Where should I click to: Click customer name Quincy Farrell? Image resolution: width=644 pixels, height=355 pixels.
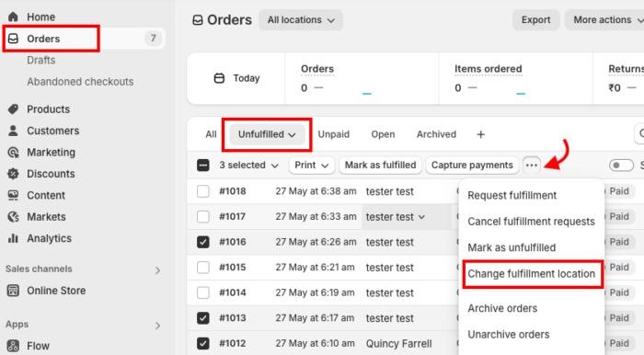pyautogui.click(x=398, y=344)
